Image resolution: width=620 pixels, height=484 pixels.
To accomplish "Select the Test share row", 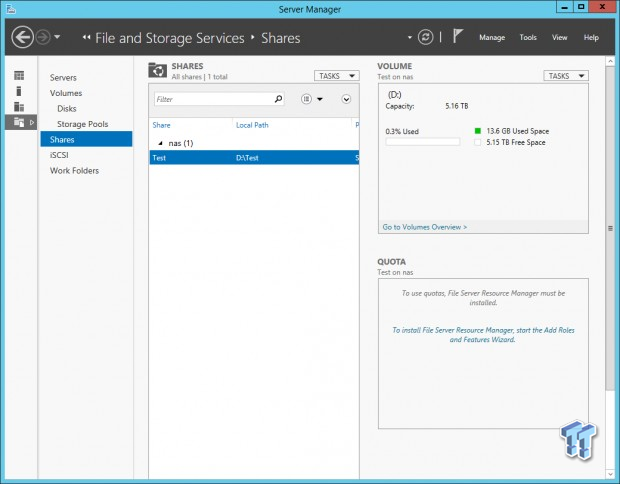I will [x=254, y=157].
